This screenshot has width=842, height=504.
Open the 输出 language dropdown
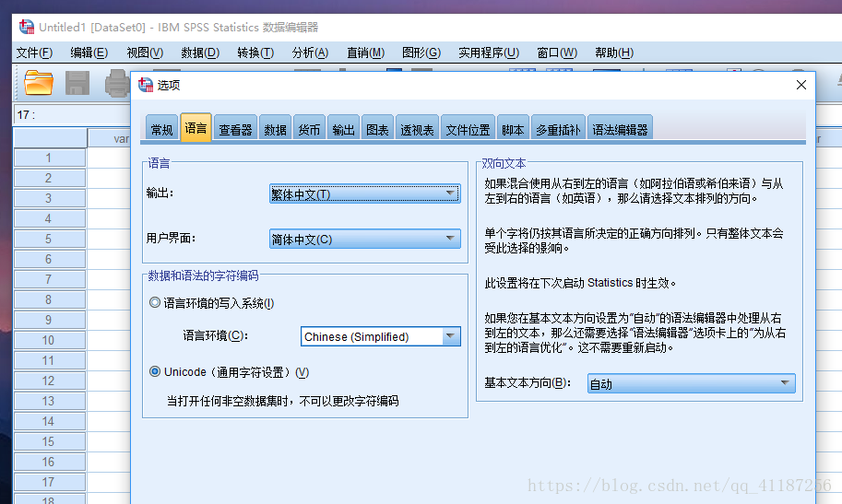click(364, 193)
